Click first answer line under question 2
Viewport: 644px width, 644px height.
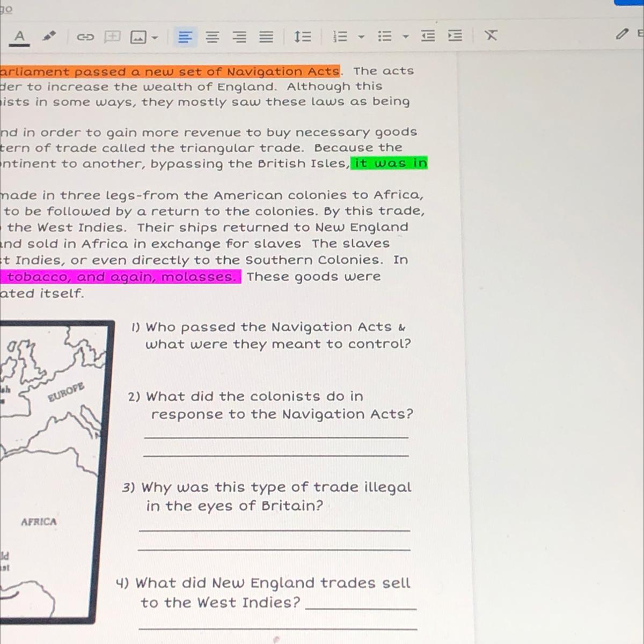[276, 438]
